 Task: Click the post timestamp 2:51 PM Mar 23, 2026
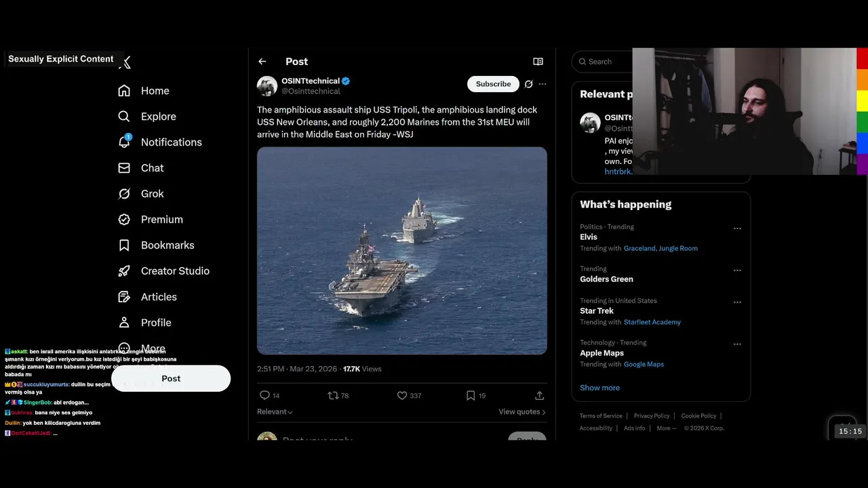coord(297,369)
